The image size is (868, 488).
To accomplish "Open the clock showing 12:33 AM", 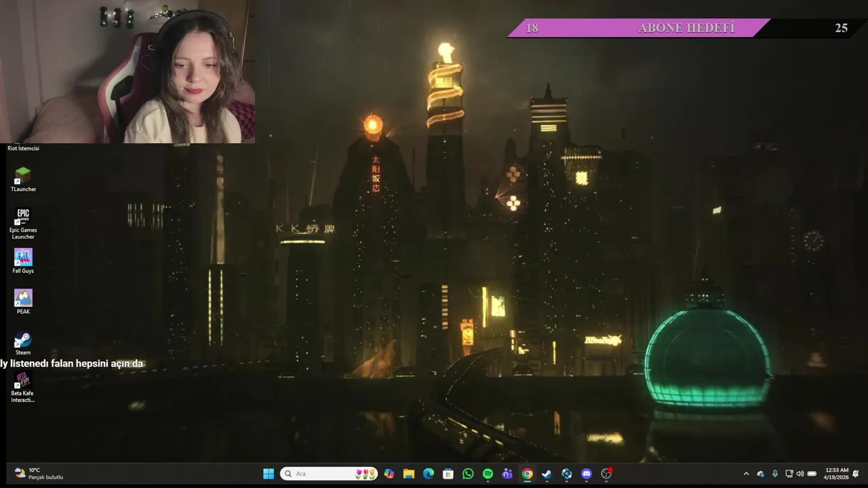I will point(836,473).
